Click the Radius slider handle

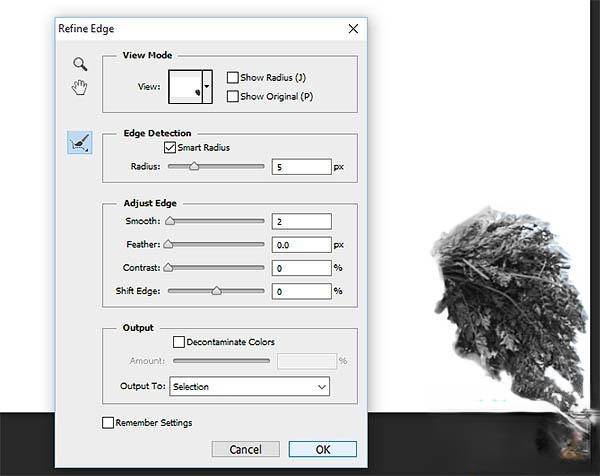[x=194, y=167]
